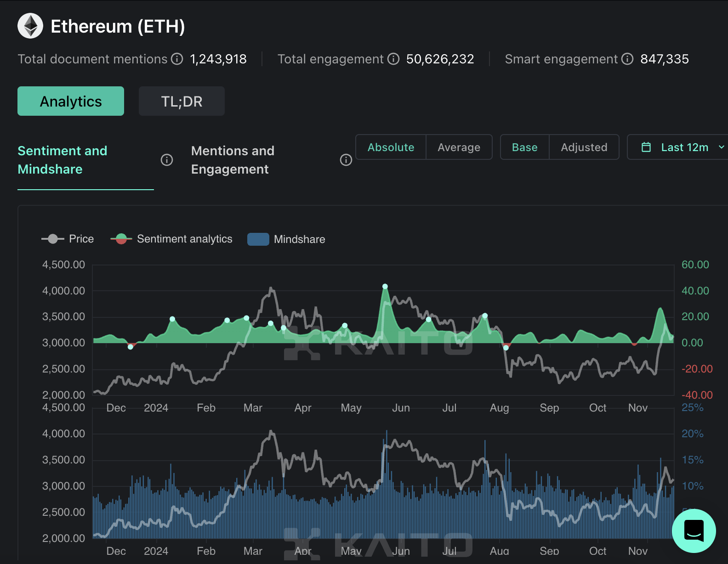Screen dimensions: 728x564
Task: Click the 1,243,918 mentions value
Action: pyautogui.click(x=218, y=59)
